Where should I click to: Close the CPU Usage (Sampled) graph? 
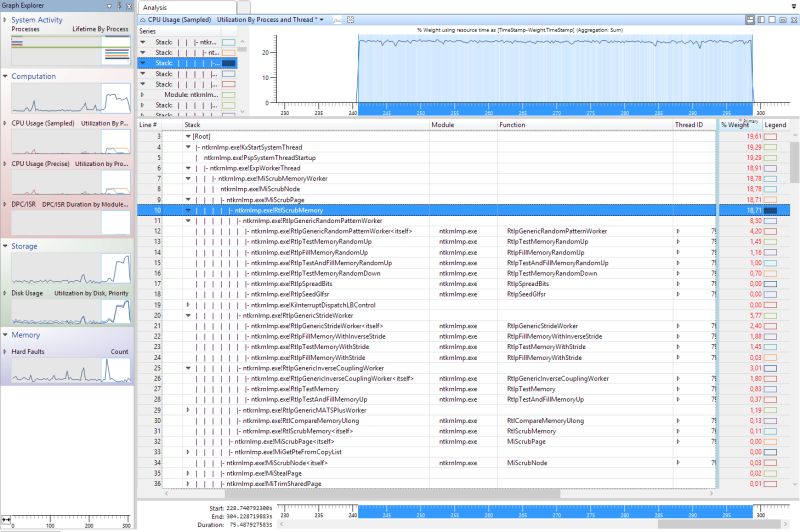[794, 20]
